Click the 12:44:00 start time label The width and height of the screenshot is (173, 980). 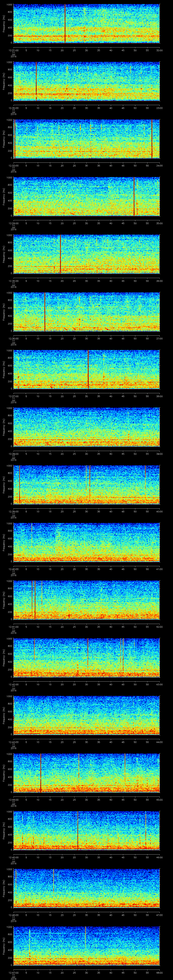[13, 799]
